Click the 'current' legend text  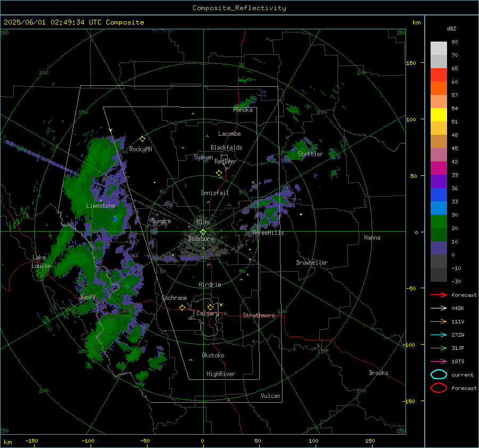(463, 374)
